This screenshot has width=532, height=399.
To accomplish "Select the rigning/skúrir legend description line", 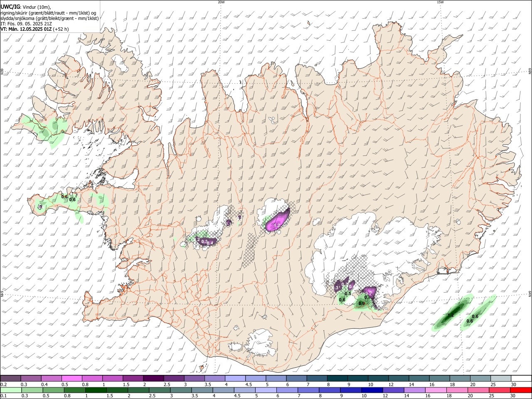I will 48,13.
